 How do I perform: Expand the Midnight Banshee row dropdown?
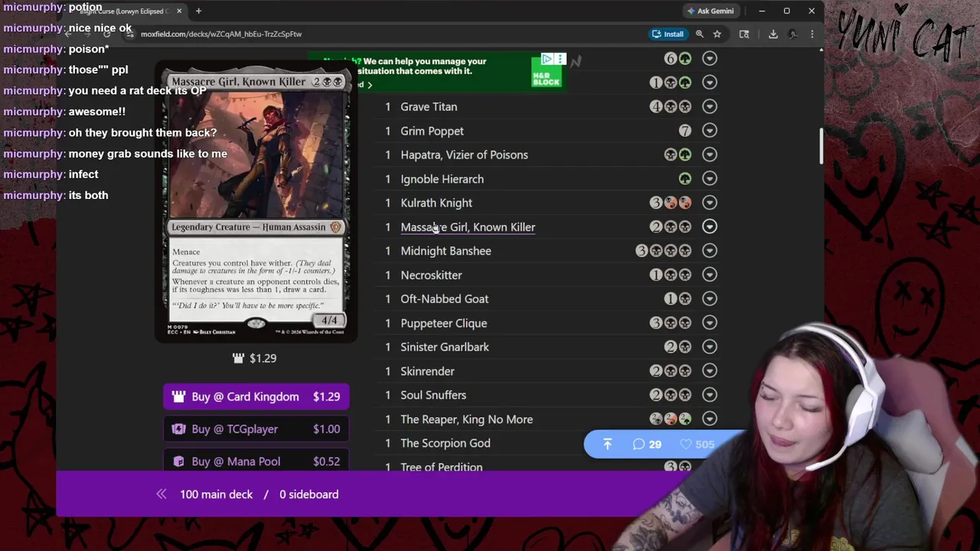(710, 250)
